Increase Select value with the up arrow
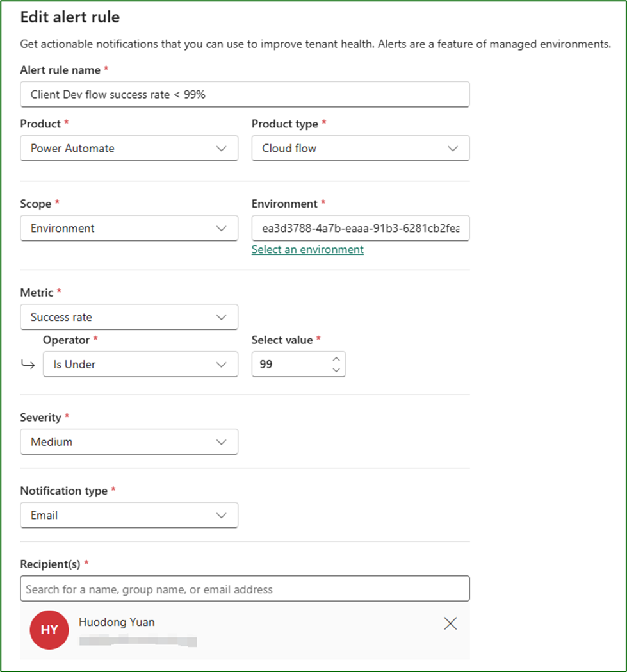627x672 pixels. pos(337,359)
